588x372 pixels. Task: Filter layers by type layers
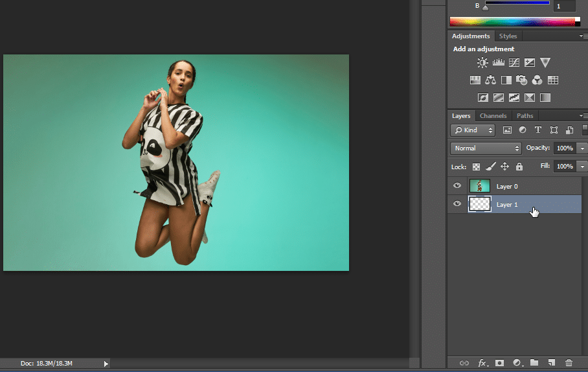pos(538,130)
